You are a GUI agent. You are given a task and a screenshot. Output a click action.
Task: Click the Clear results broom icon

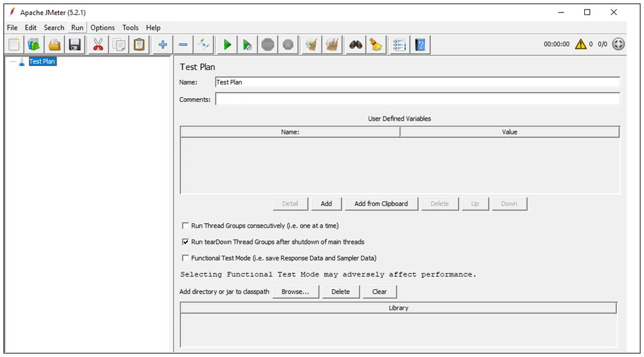pyautogui.click(x=312, y=45)
